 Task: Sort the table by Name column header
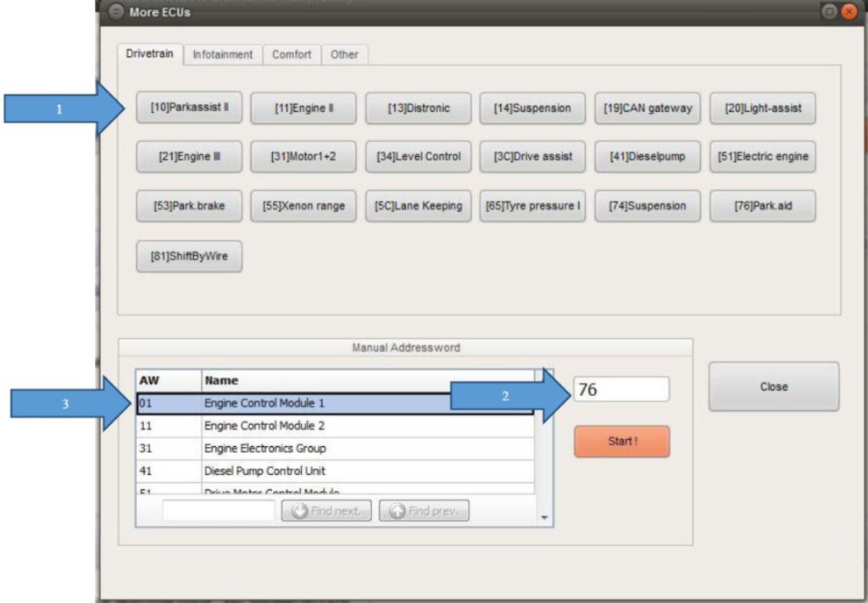point(367,381)
